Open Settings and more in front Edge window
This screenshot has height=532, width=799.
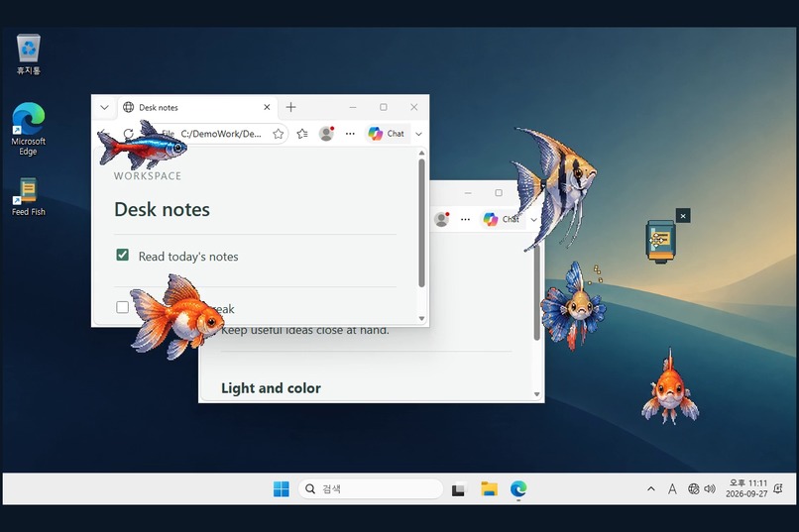[x=350, y=134]
